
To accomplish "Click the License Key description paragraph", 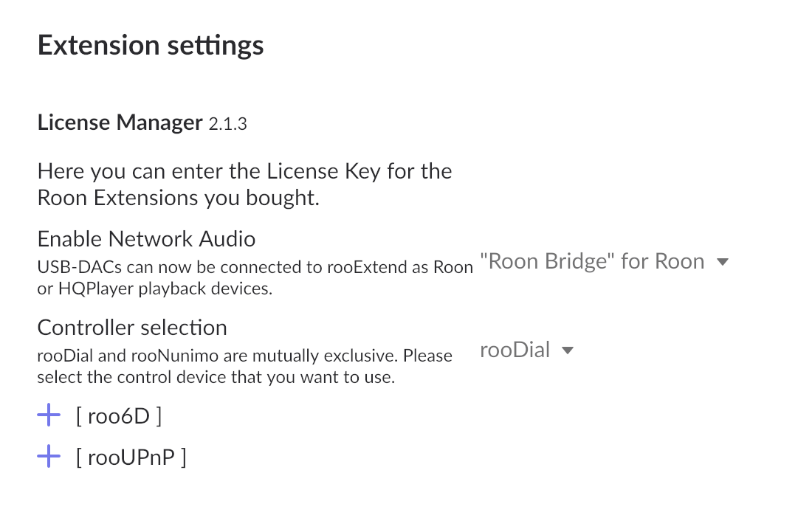I will [x=244, y=184].
